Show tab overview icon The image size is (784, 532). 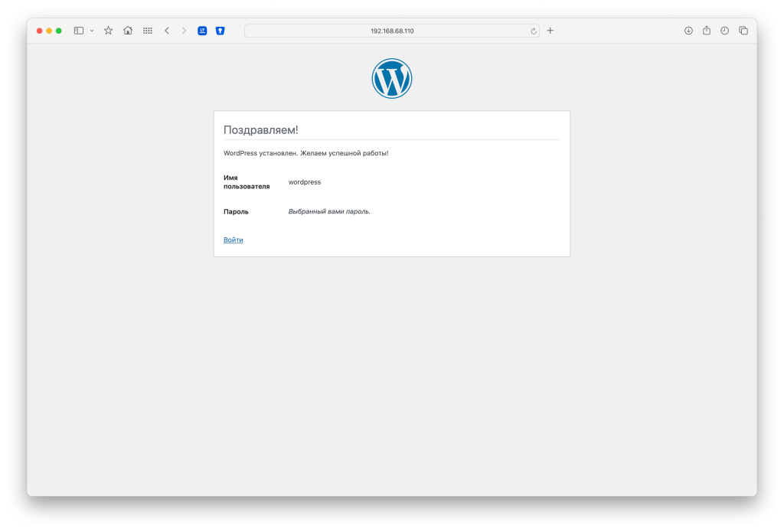[x=743, y=31]
